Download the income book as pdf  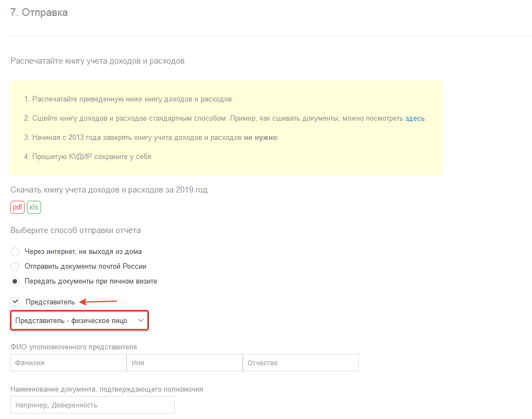[18, 207]
